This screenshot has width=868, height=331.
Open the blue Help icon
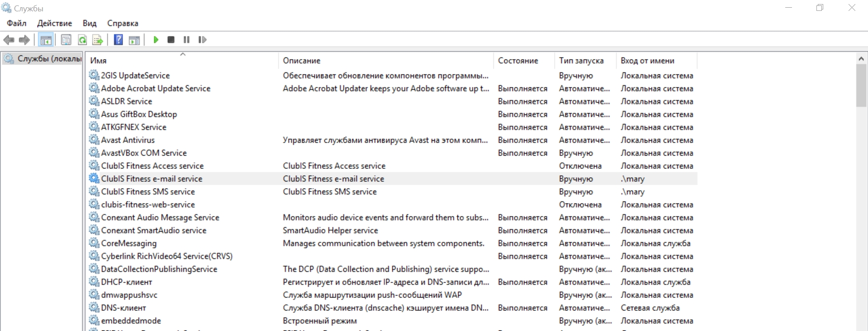click(118, 40)
